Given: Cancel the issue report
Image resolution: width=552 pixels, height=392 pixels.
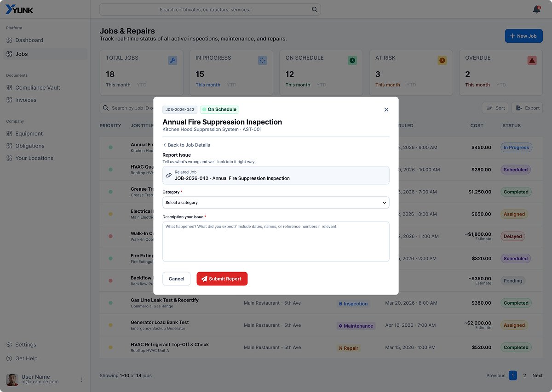Looking at the screenshot, I should pyautogui.click(x=176, y=279).
